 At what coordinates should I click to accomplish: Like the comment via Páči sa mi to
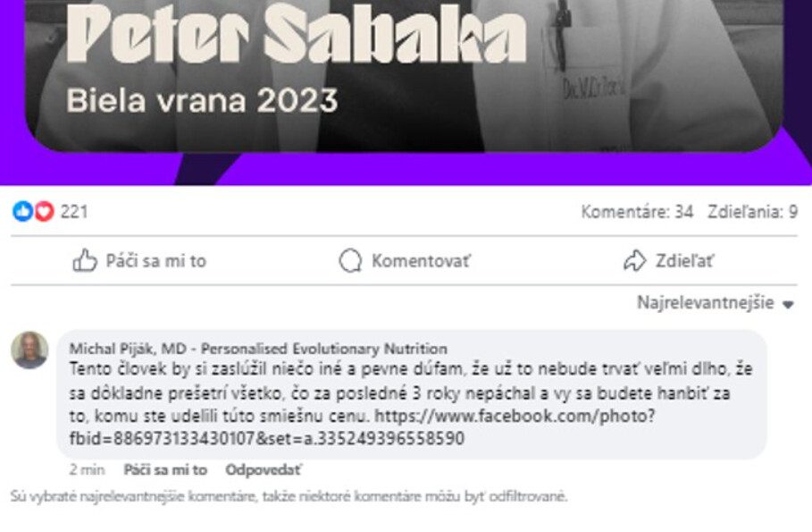[x=165, y=469]
